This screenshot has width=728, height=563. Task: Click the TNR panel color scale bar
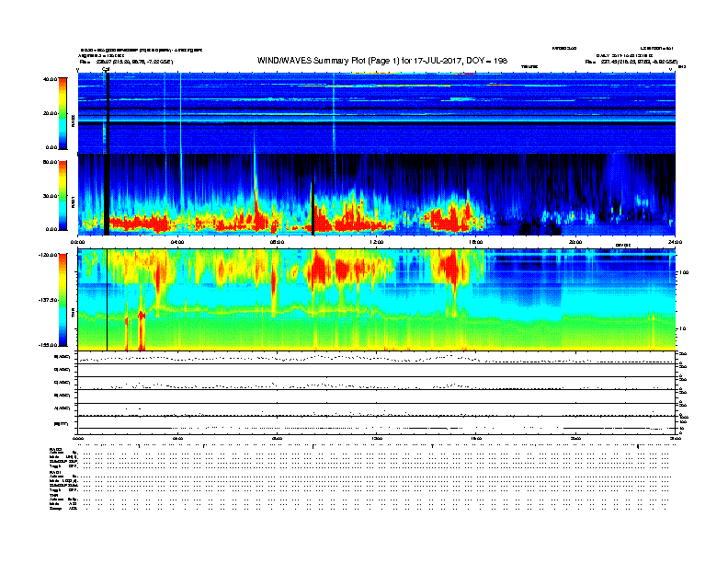(x=62, y=299)
